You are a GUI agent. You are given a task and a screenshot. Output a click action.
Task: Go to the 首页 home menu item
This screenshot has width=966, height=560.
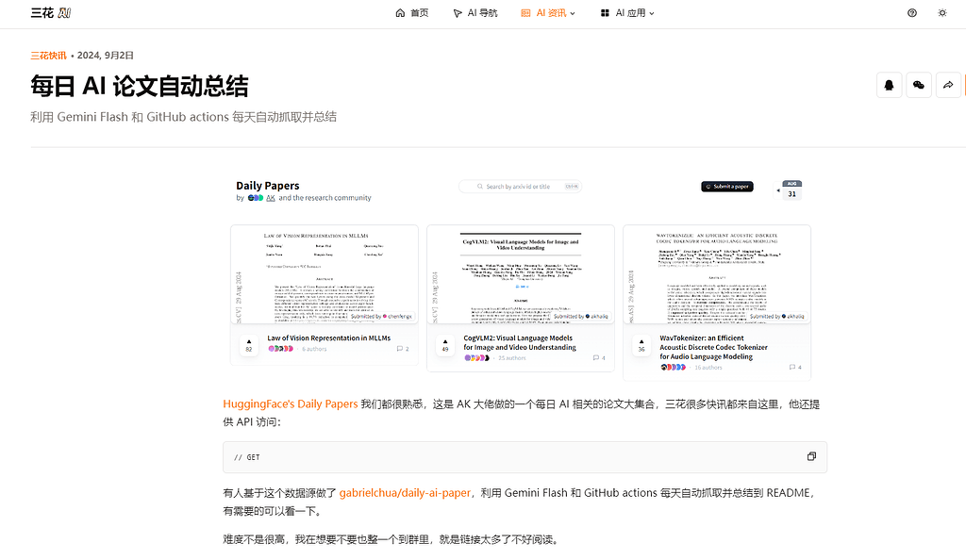(x=411, y=13)
